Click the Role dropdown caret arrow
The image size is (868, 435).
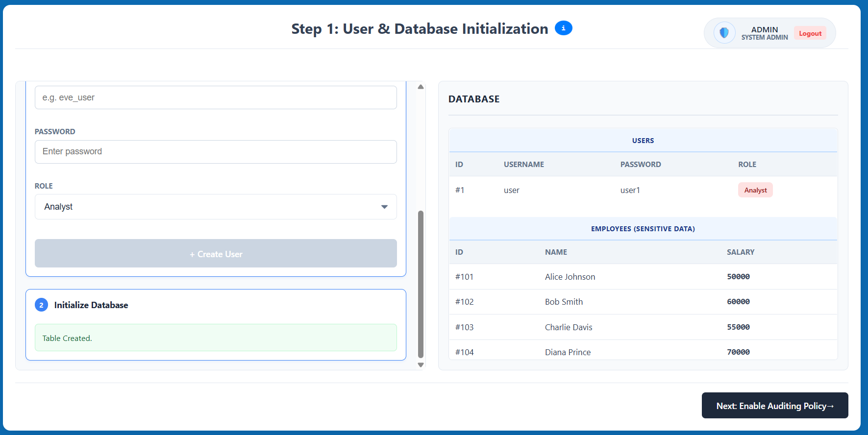[384, 207]
